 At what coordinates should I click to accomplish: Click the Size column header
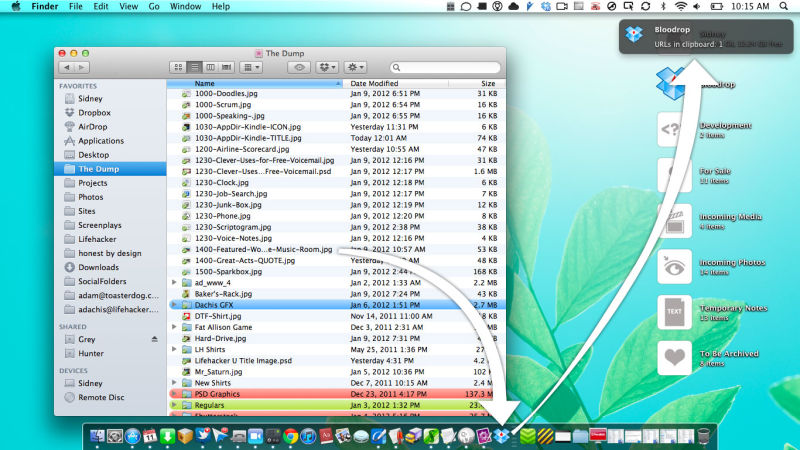pyautogui.click(x=487, y=84)
